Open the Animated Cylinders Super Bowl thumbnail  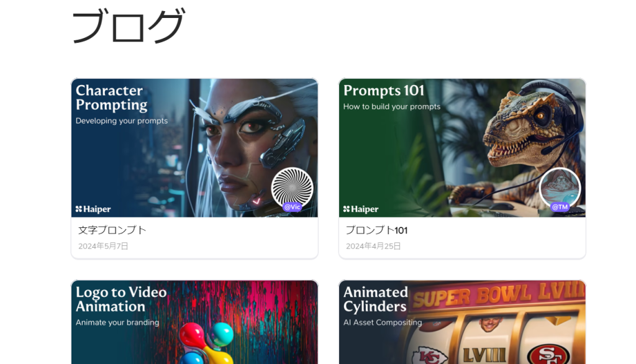(462, 322)
